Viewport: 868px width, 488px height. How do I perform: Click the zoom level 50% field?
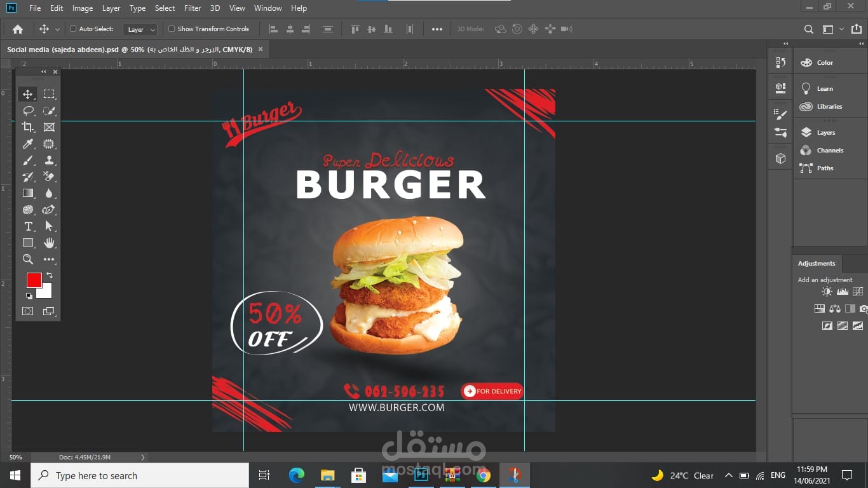(x=16, y=457)
